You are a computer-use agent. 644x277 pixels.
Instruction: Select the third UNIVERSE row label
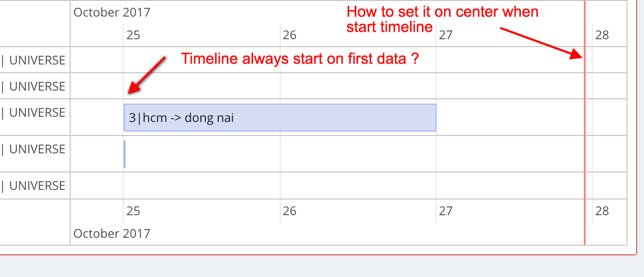tap(33, 112)
